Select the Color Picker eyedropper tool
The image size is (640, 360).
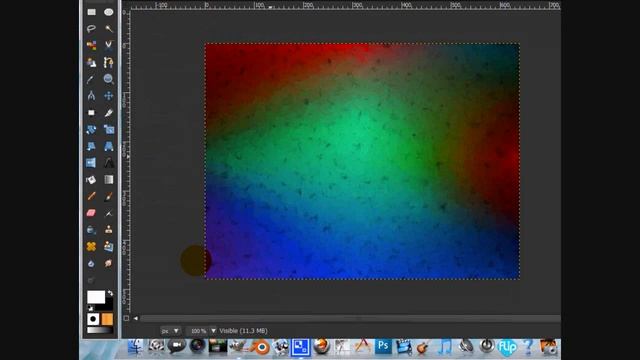(91, 79)
